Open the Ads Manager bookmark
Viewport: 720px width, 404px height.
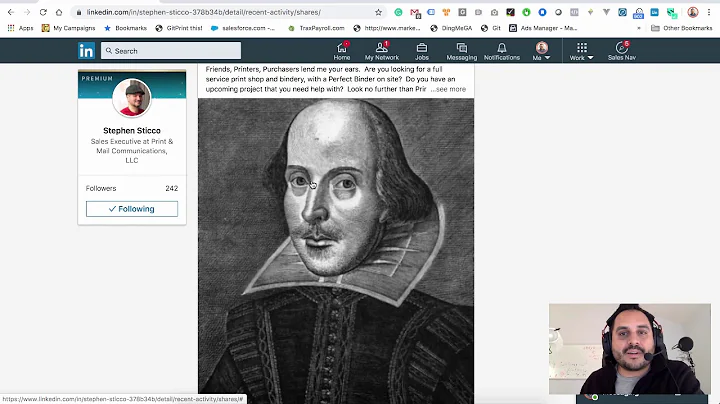click(x=543, y=28)
